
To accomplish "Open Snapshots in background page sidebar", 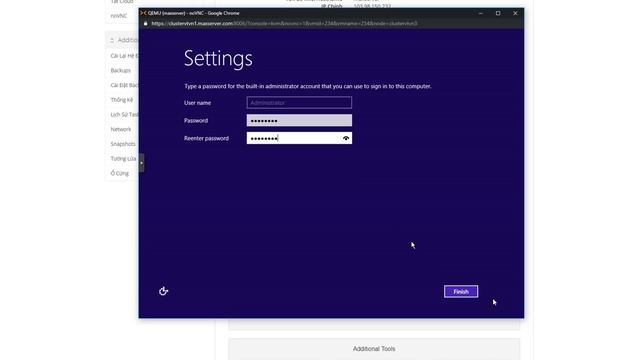I will pos(123,144).
